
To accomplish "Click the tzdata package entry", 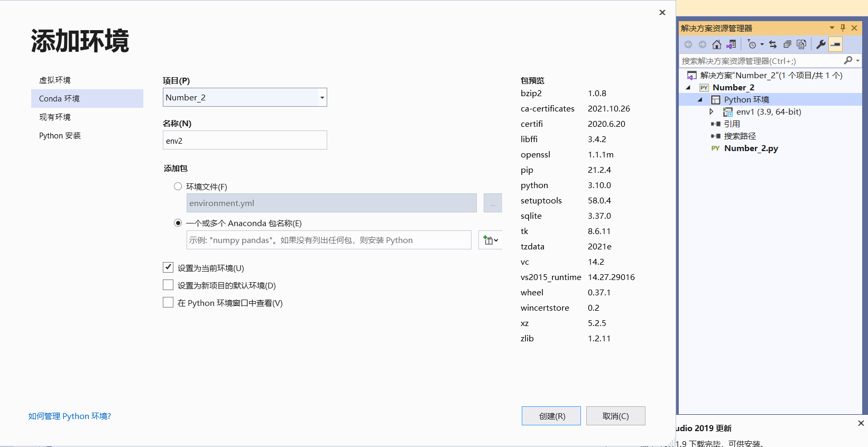I will [532, 247].
